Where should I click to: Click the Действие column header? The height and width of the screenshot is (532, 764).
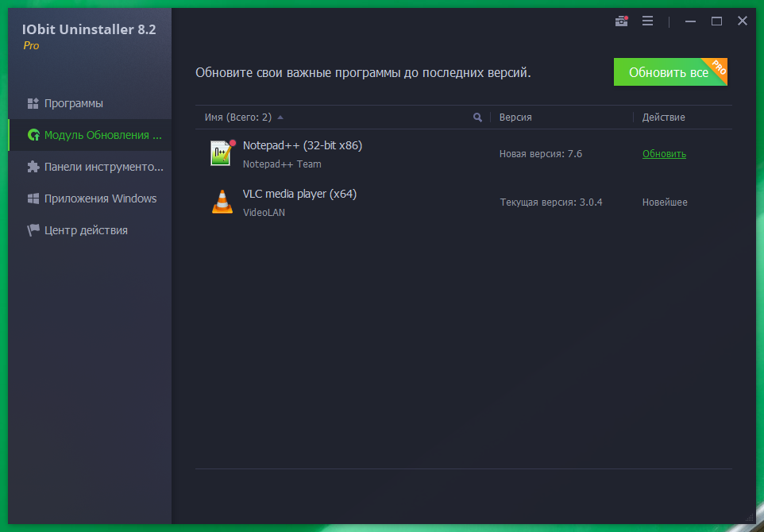[663, 118]
